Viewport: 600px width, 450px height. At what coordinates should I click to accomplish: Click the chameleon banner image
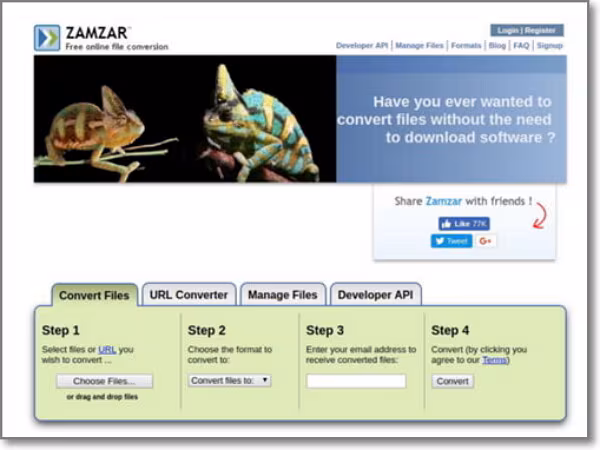[185, 119]
